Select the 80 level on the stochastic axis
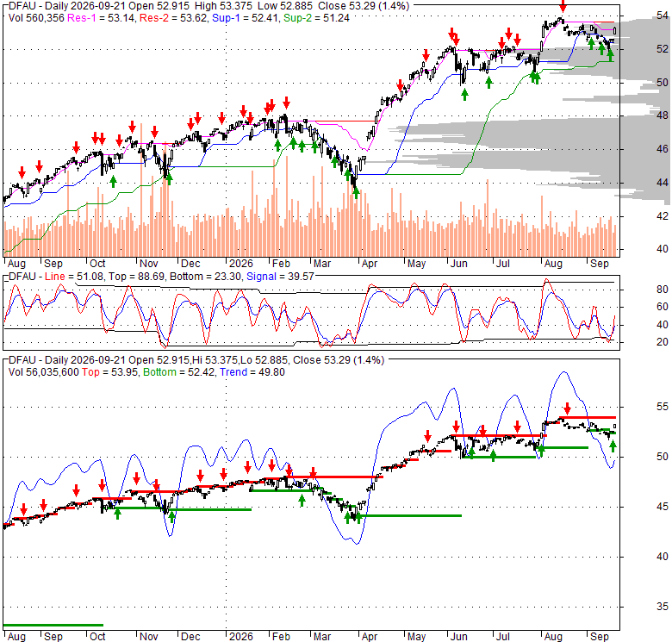Viewport: 672px width, 642px height. coord(663,290)
